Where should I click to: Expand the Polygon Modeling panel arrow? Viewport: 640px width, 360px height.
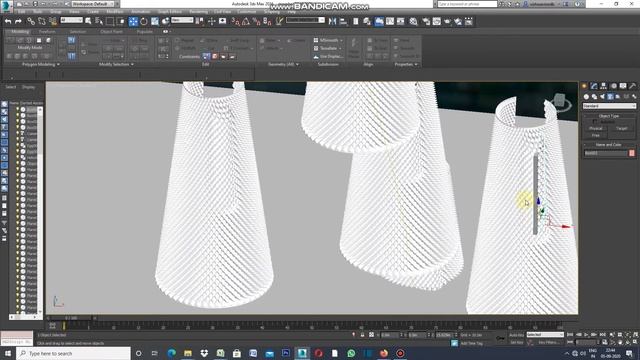pos(58,64)
